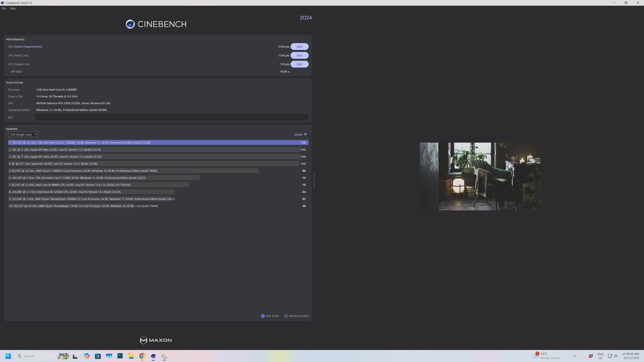Open the Task View taskbar icon

(75, 356)
